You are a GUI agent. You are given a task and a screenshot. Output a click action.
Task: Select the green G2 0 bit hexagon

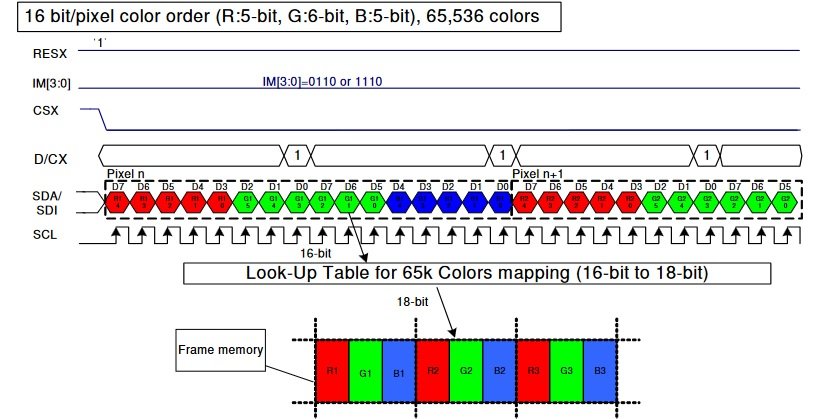click(785, 202)
